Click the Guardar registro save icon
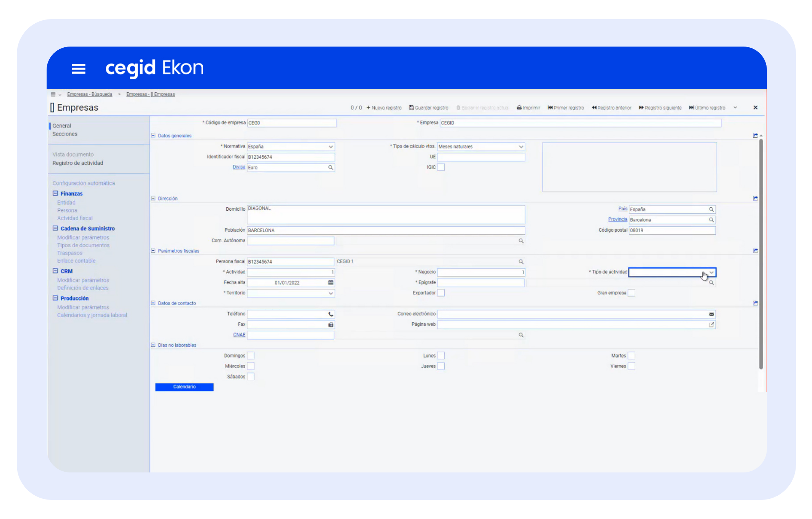812x519 pixels. pos(411,108)
